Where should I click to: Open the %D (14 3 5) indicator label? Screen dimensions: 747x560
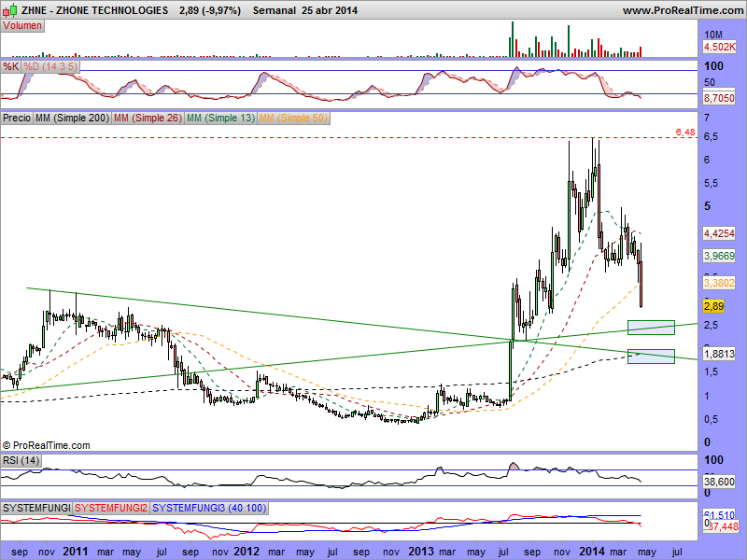pyautogui.click(x=50, y=66)
